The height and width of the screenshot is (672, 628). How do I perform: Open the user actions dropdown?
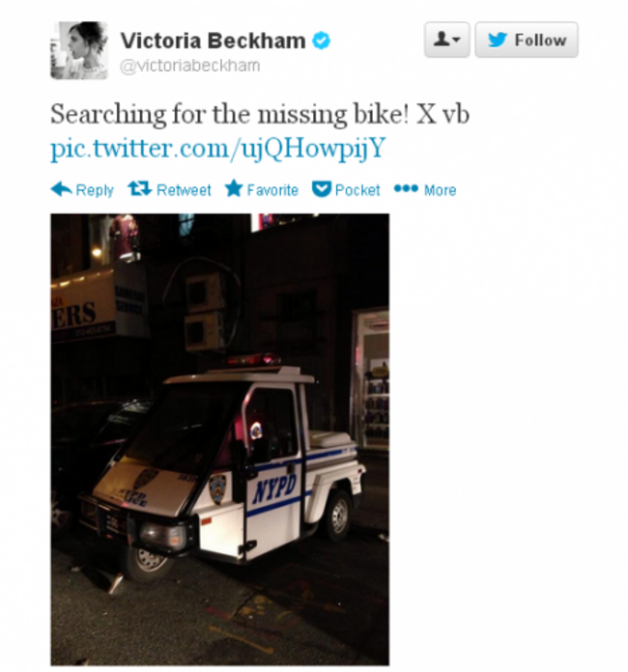point(447,40)
